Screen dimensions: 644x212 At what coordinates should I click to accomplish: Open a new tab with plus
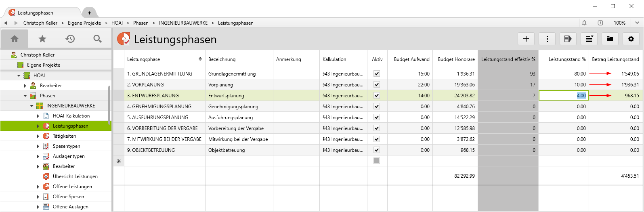click(x=90, y=13)
